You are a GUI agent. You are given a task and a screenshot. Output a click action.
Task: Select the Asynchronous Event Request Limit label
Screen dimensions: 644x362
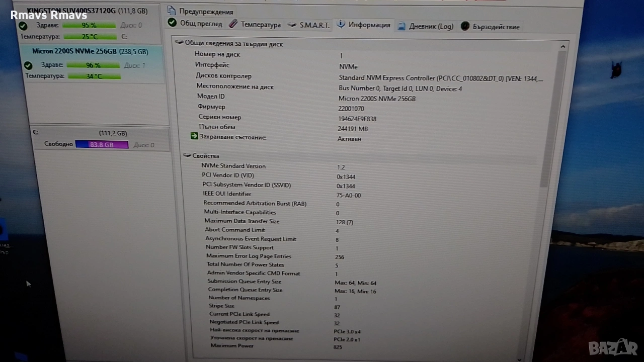click(x=251, y=239)
